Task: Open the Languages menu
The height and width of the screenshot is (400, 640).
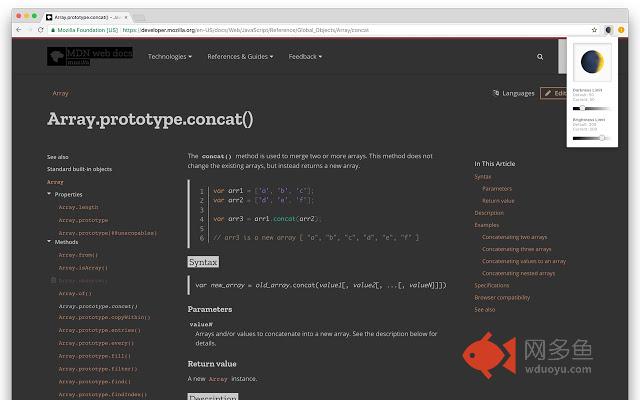Action: click(514, 93)
